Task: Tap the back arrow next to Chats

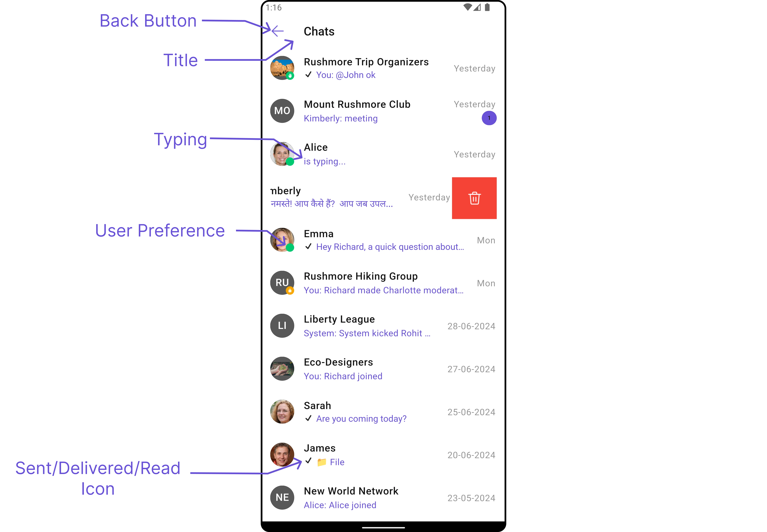Action: click(277, 31)
